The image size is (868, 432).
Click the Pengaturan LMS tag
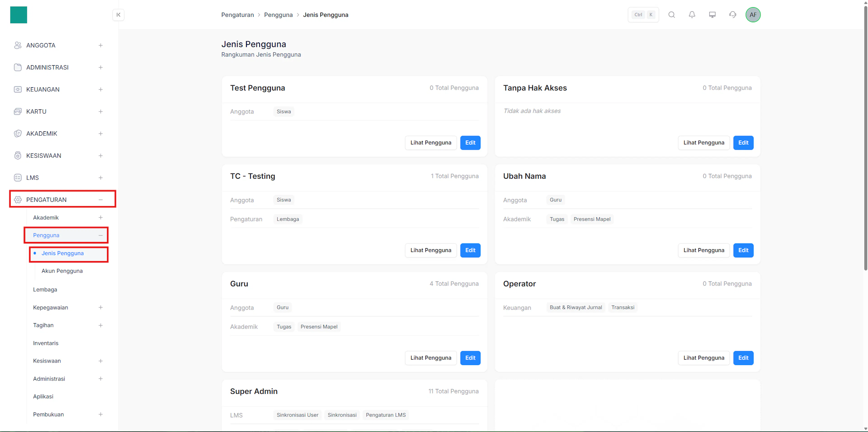[x=386, y=415]
